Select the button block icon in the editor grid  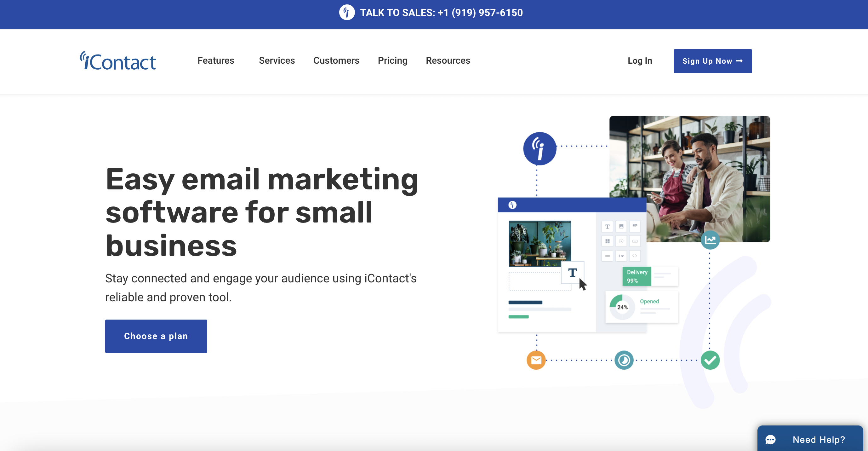tap(635, 241)
